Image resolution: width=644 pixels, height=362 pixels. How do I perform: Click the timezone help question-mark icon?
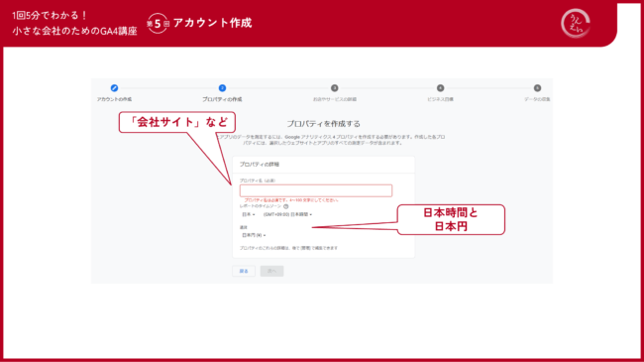coord(286,206)
